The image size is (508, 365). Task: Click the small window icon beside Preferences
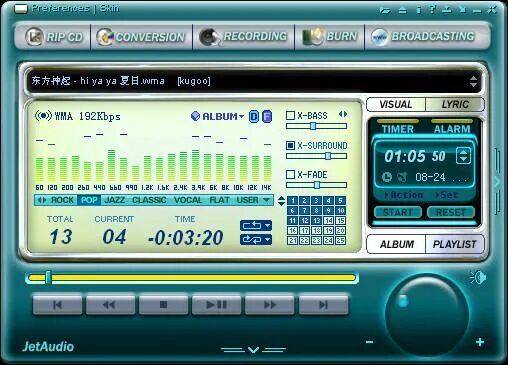click(21, 9)
